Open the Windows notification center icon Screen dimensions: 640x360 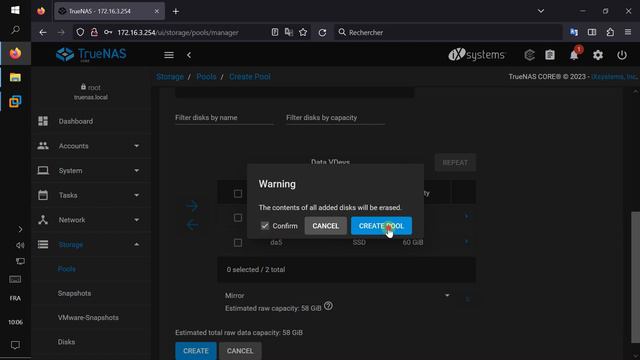tap(15, 345)
